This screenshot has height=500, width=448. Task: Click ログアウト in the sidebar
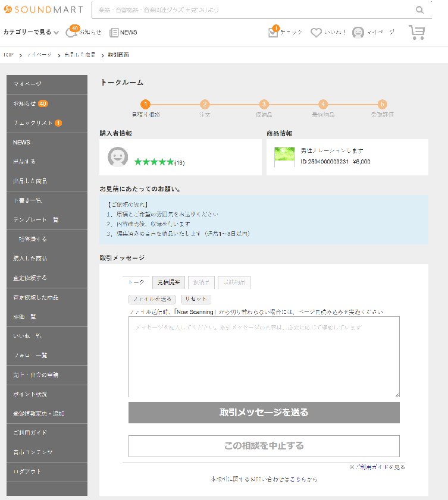tap(27, 471)
